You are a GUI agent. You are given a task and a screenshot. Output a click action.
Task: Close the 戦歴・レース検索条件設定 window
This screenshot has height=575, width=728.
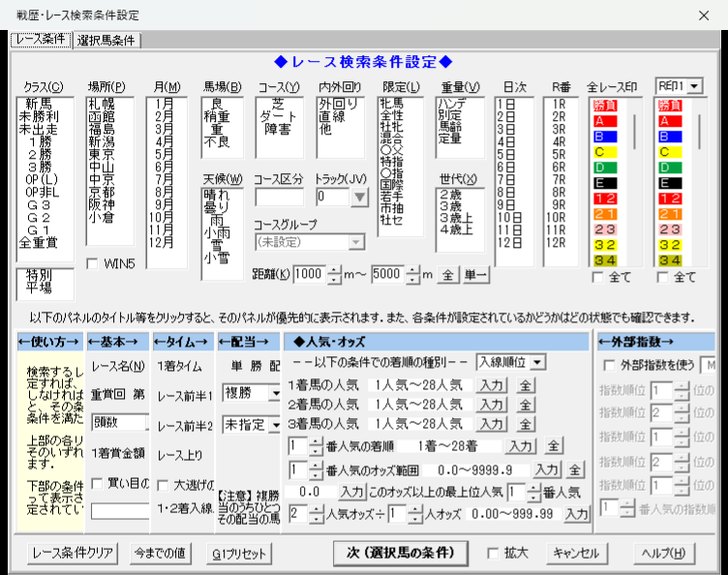click(x=704, y=15)
